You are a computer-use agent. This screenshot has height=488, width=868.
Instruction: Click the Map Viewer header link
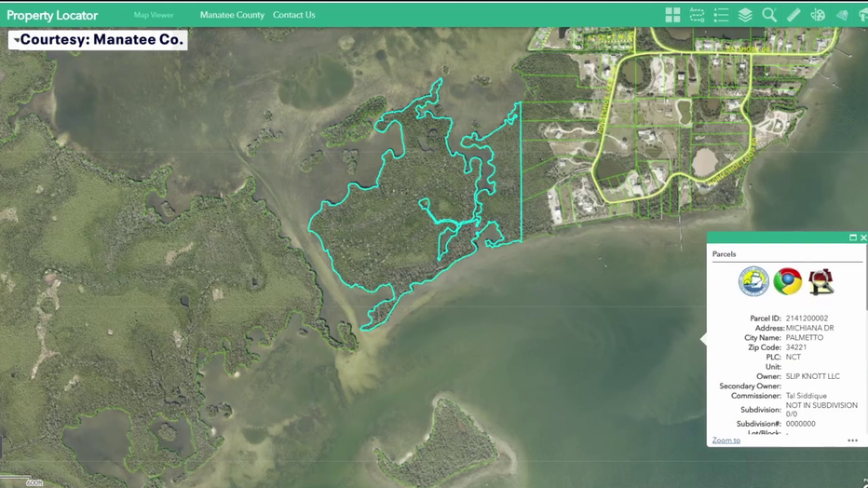tap(154, 15)
